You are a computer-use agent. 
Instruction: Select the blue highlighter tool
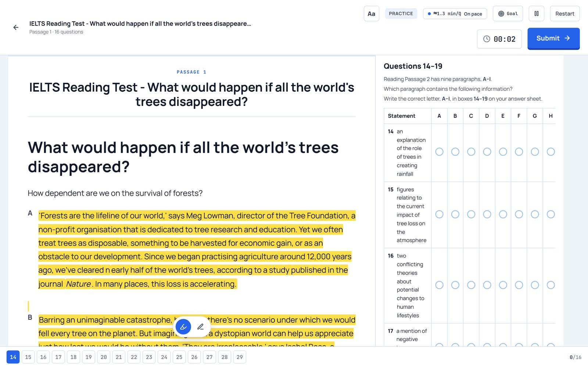click(x=183, y=326)
